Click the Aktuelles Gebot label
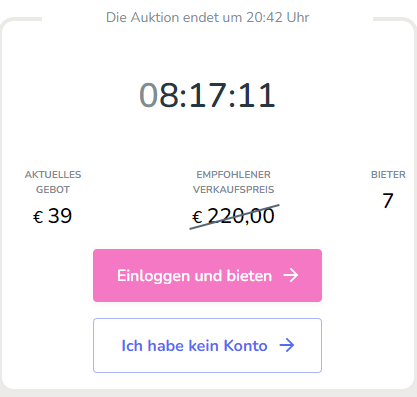The height and width of the screenshot is (397, 417). (53, 182)
